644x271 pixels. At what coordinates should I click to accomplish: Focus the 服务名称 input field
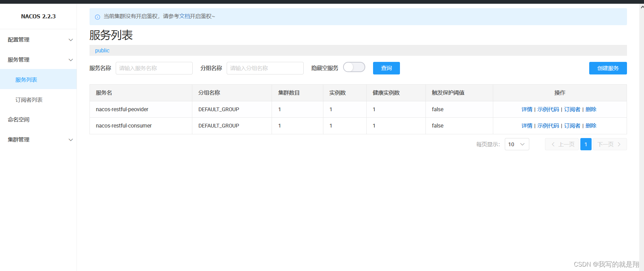point(154,68)
